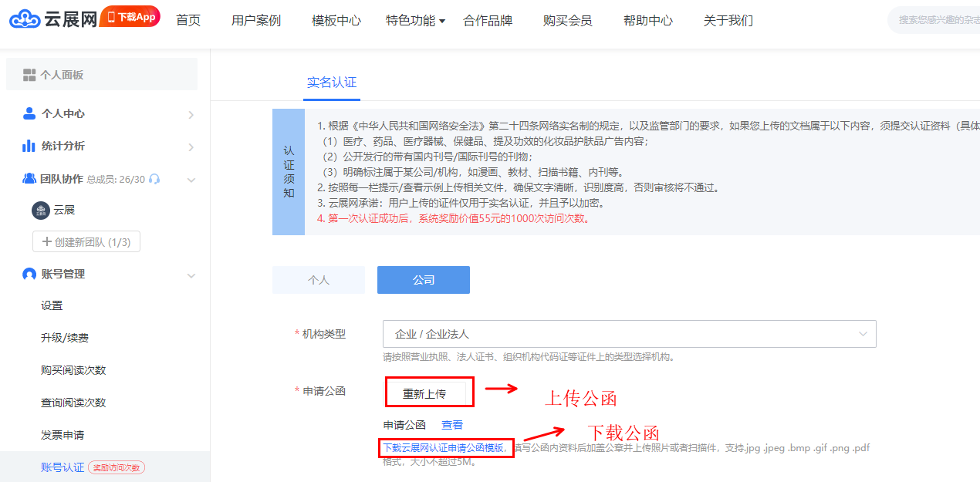Viewport: 980px width, 482px height.
Task: Click the 下载App button
Action: tap(130, 17)
